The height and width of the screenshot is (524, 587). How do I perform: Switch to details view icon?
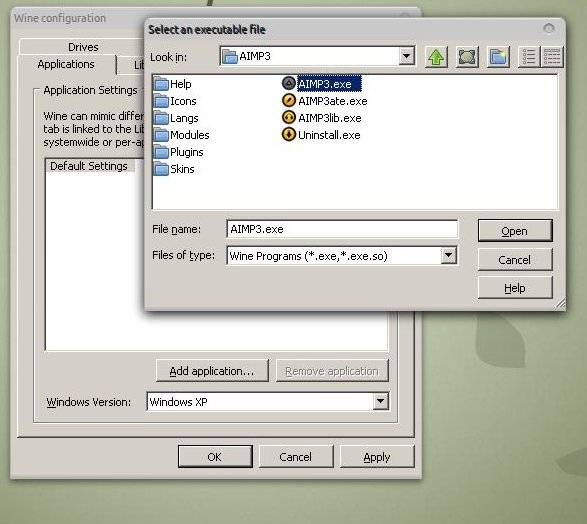(552, 57)
